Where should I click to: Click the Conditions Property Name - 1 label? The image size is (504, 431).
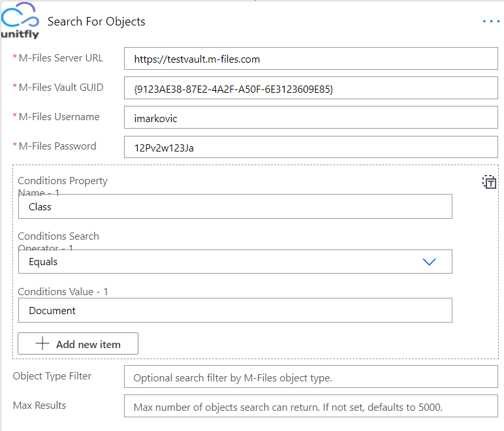pyautogui.click(x=63, y=185)
